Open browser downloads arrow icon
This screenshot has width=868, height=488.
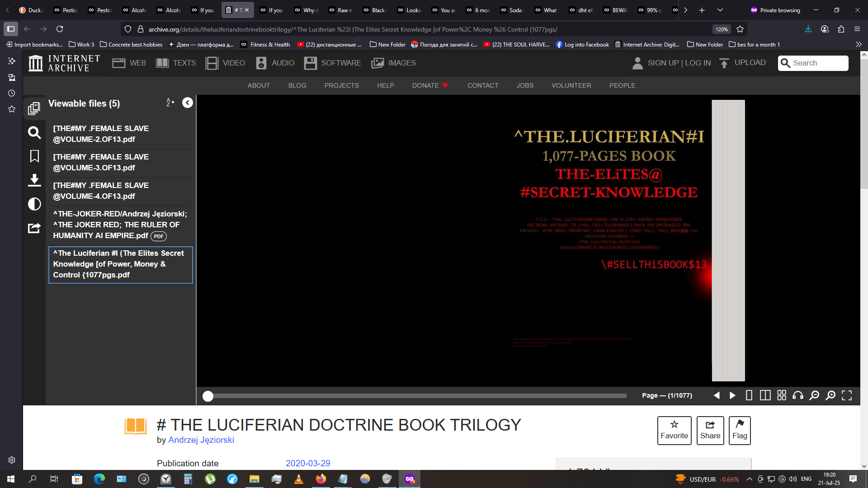click(808, 29)
